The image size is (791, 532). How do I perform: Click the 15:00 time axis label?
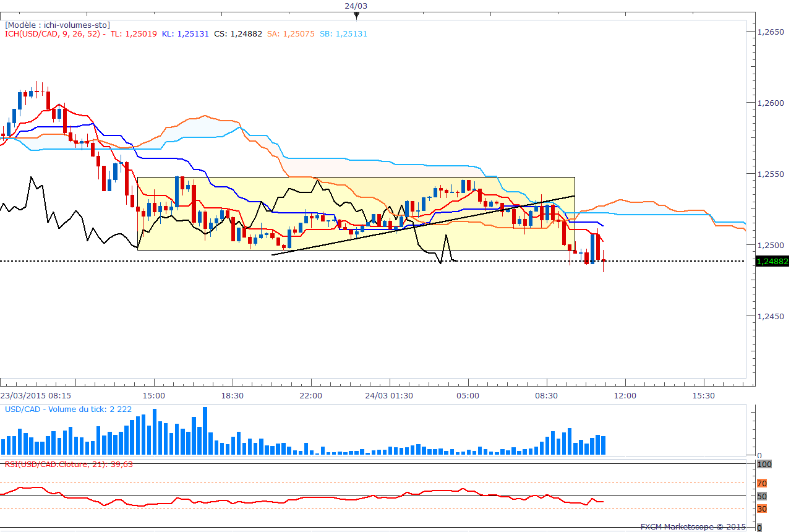(x=153, y=395)
